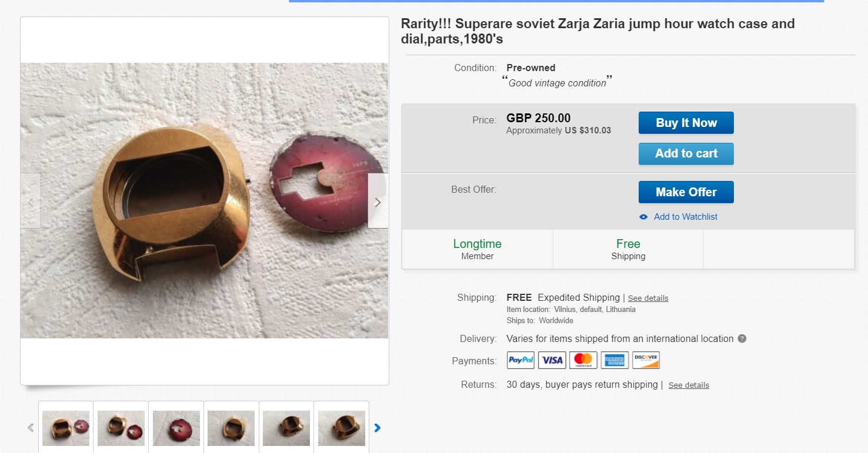Screen dimensions: 868x453
Task: Select the first thumbnail of case and dial
Action: [66, 428]
